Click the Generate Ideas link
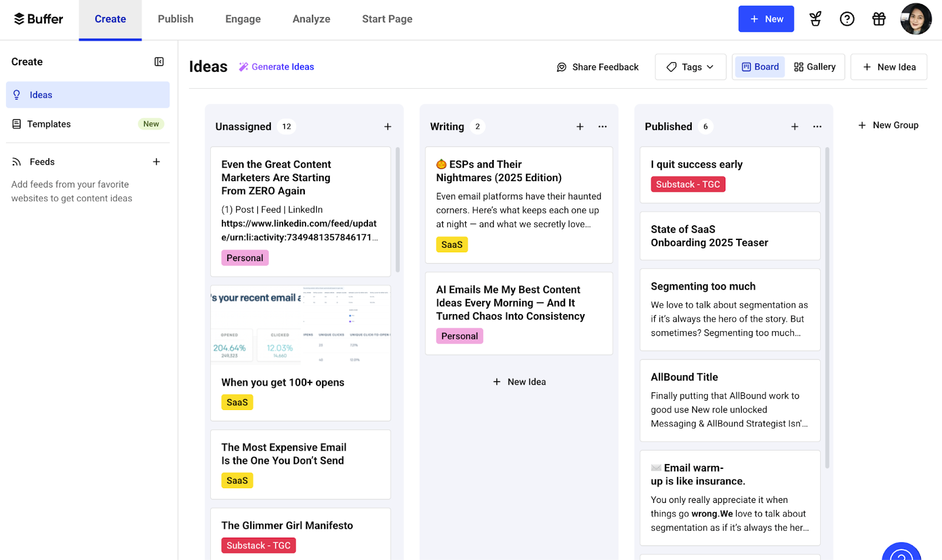Image resolution: width=942 pixels, height=560 pixels. [276, 67]
